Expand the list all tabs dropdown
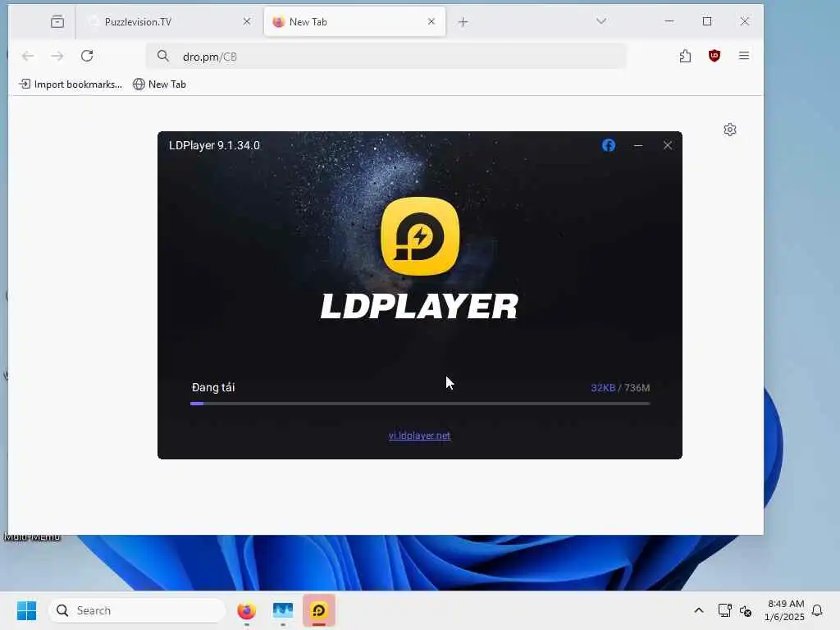This screenshot has width=840, height=630. tap(601, 21)
